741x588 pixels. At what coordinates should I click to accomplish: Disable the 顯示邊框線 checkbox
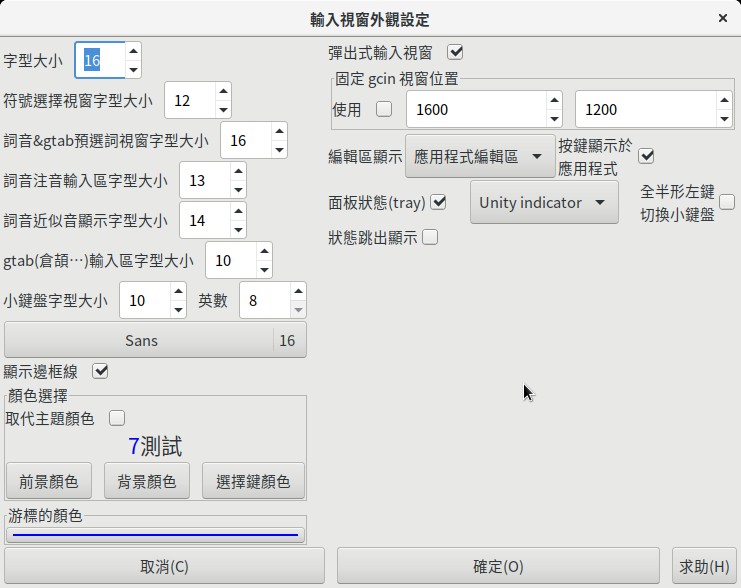pyautogui.click(x=100, y=371)
